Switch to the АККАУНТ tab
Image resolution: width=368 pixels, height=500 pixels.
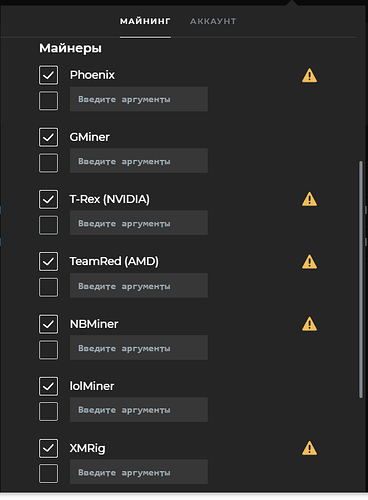(213, 21)
